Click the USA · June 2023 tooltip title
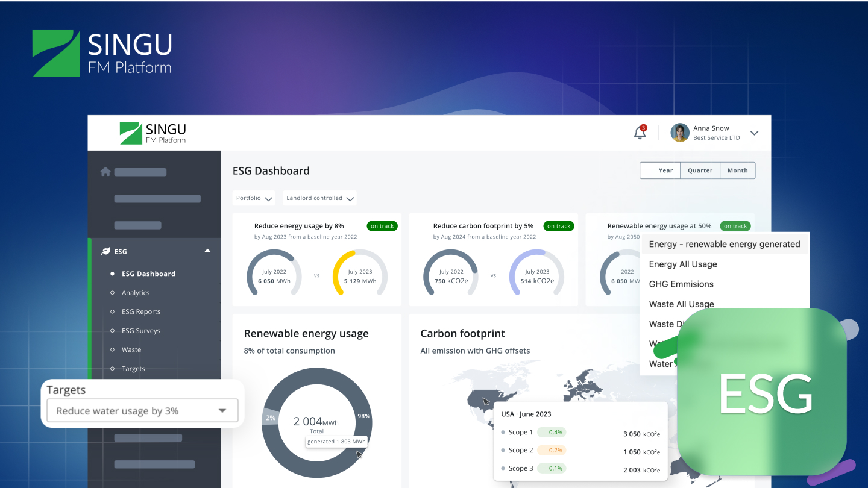This screenshot has height=488, width=868. click(x=526, y=414)
